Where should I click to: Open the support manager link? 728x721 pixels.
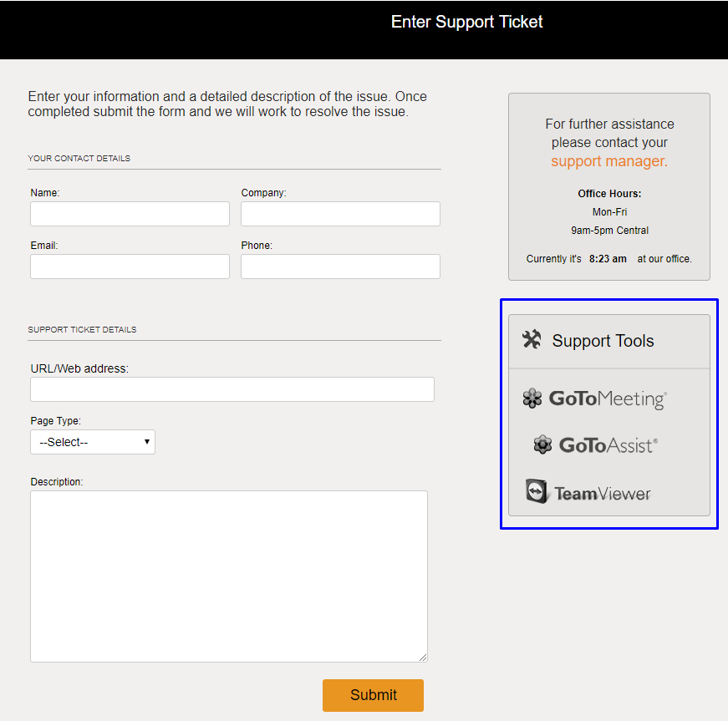pos(609,161)
